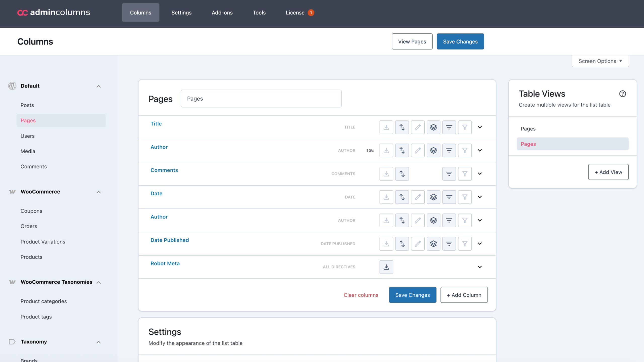Click smart filter lines icon in Comments row
This screenshot has height=362, width=644.
coord(449,174)
